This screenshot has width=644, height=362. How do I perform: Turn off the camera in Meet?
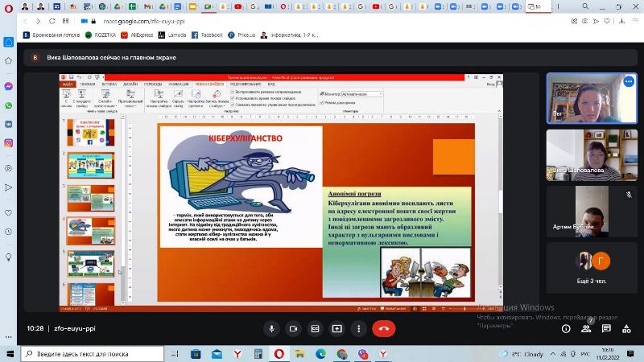(294, 328)
